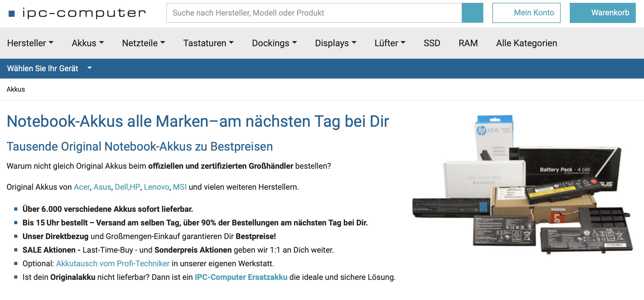Screen dimensions: 644x300
Task: Open the Warenkorb shopping cart
Action: point(602,13)
